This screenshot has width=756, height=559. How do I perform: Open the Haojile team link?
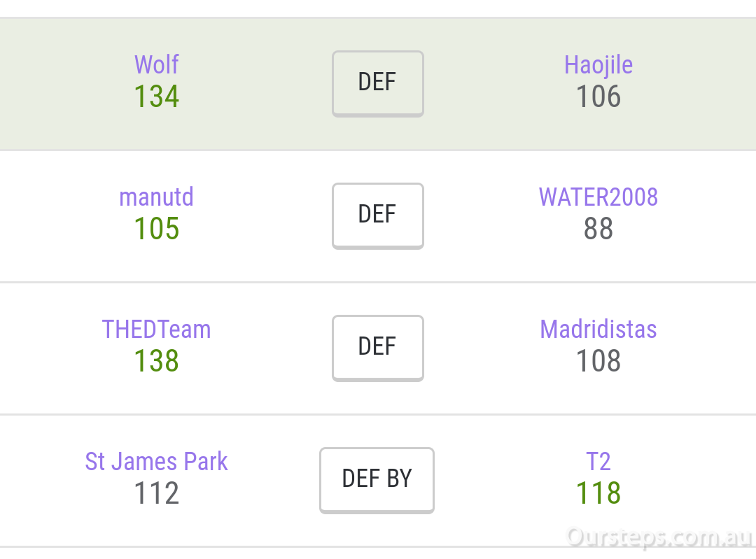598,66
